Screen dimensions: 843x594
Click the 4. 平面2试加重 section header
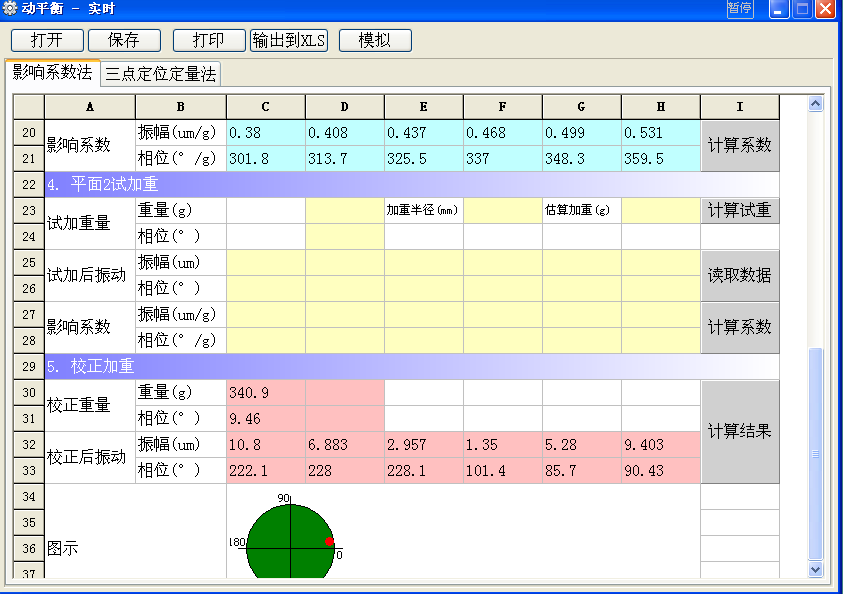tap(412, 184)
